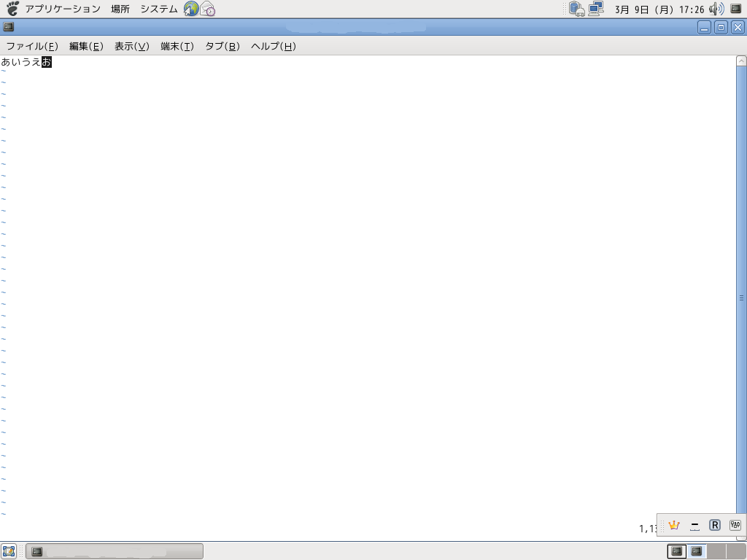Open the 表示(V) menu
Image resolution: width=747 pixels, height=560 pixels.
131,46
